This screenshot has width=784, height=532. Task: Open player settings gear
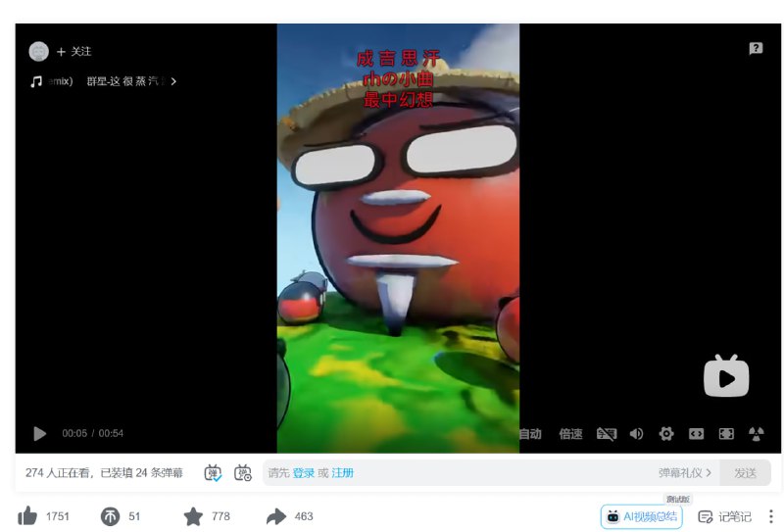tap(666, 433)
